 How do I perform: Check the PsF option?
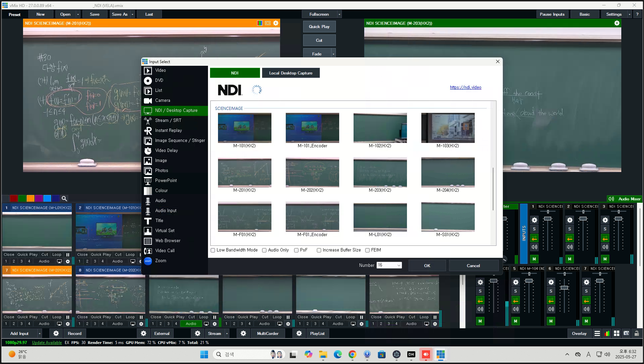(296, 250)
